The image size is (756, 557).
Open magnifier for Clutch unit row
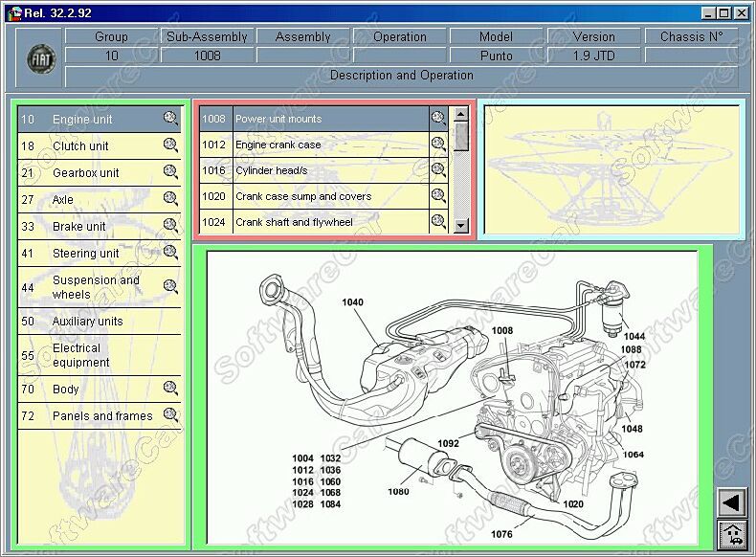(170, 145)
